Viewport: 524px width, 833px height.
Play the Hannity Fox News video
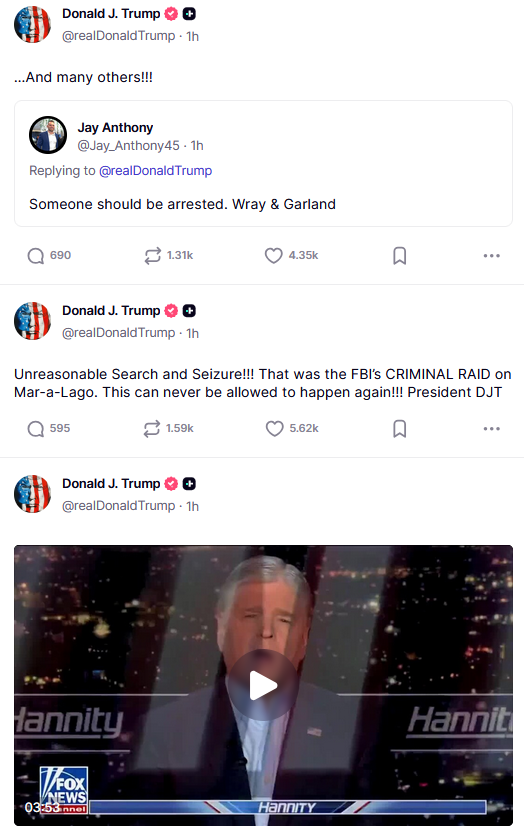tap(263, 685)
